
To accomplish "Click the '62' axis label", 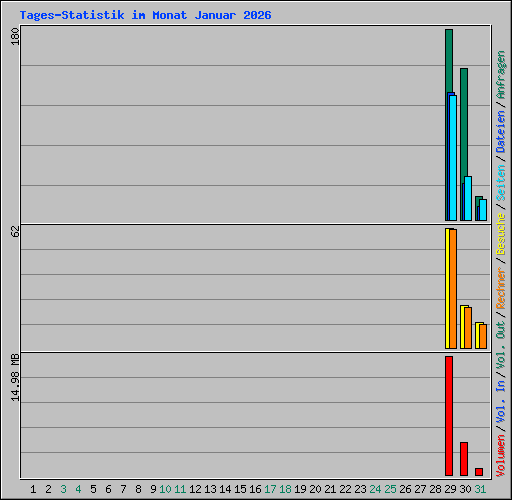I will pyautogui.click(x=15, y=231).
